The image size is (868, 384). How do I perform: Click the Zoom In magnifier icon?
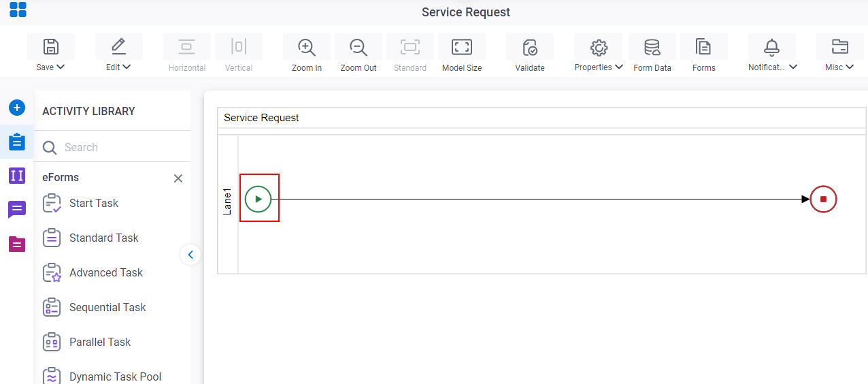pos(307,47)
